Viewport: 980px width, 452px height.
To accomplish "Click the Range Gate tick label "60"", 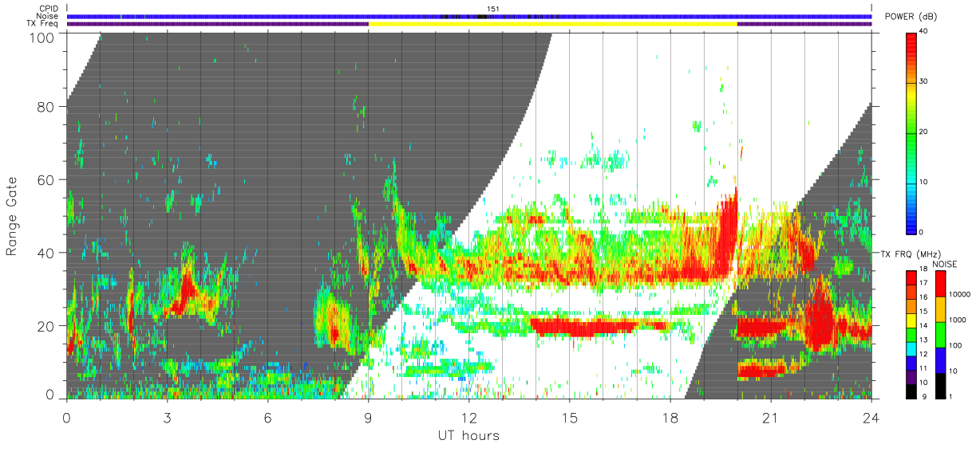I will coord(45,179).
